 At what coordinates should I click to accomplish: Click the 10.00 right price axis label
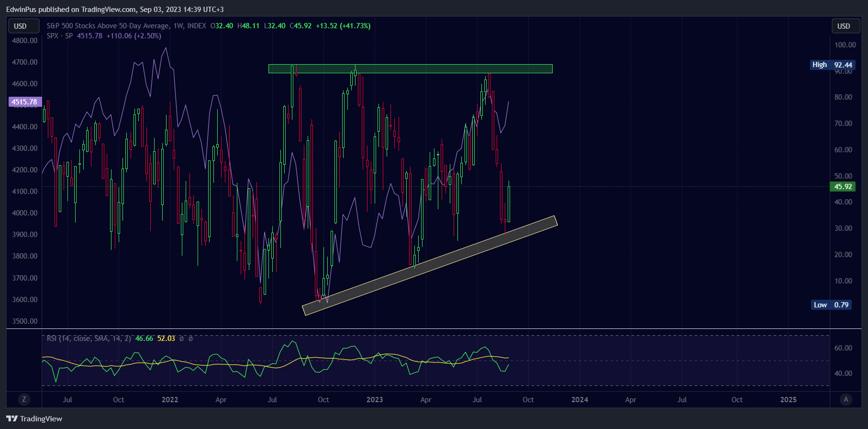844,281
